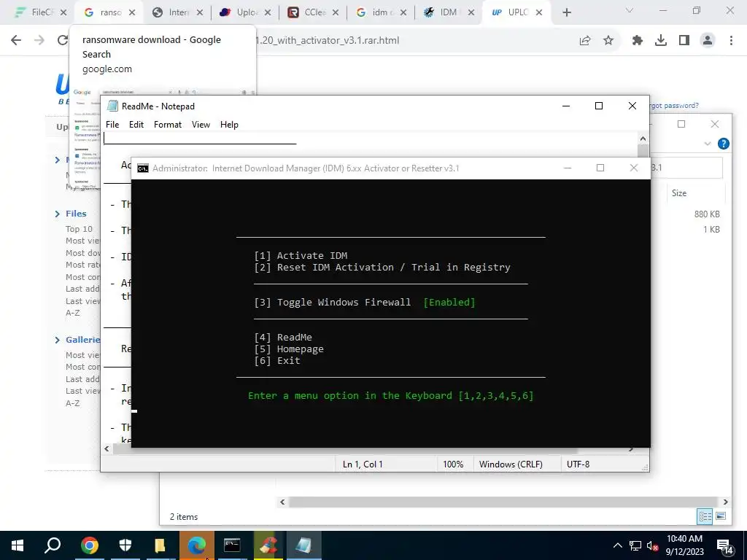The image size is (747, 560).
Task: Reload the page in Chrome
Action: tap(62, 41)
